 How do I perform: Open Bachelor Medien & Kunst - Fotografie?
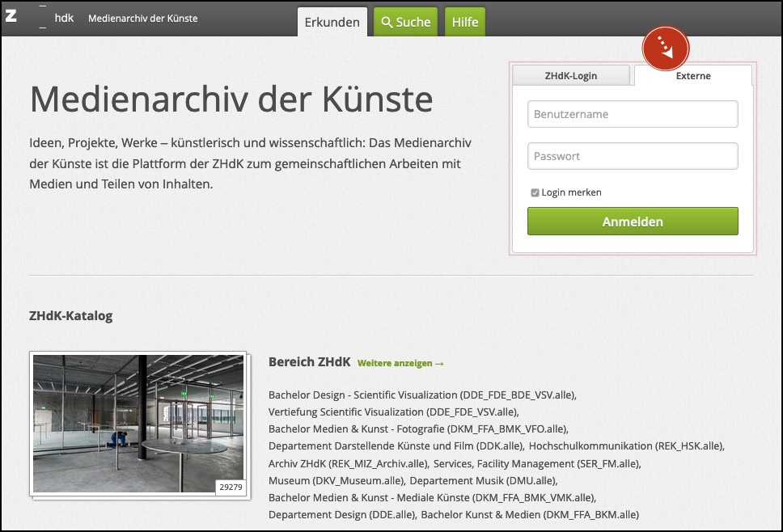point(418,429)
